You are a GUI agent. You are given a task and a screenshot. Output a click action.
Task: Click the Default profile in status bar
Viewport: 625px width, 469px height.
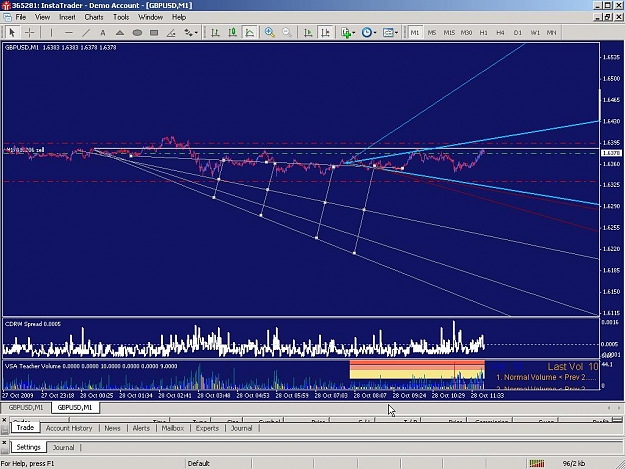[x=199, y=463]
